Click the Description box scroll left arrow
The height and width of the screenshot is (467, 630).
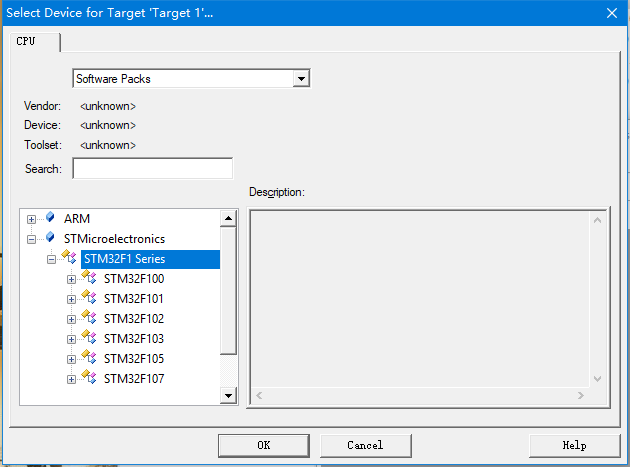(x=259, y=395)
